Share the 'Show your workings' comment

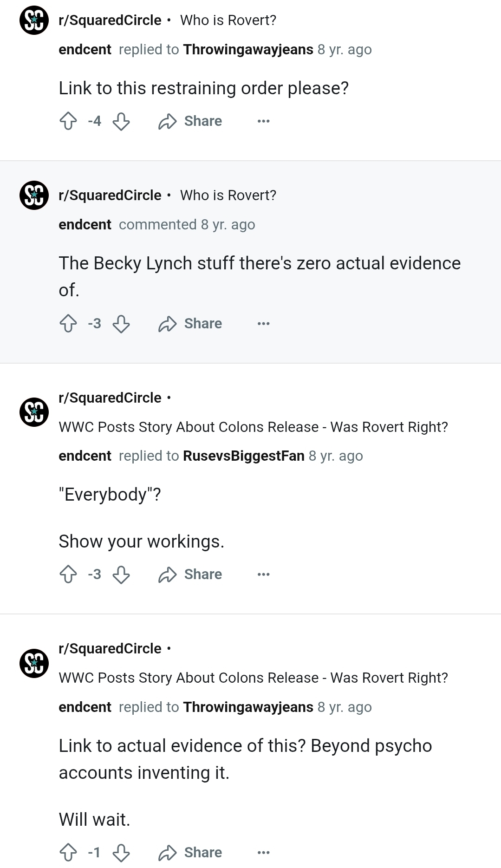click(x=190, y=574)
